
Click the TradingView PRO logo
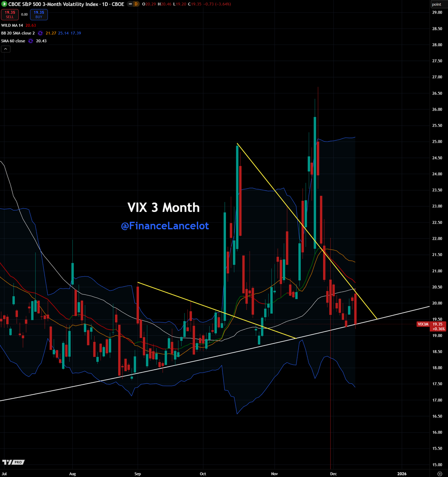pyautogui.click(x=13, y=462)
